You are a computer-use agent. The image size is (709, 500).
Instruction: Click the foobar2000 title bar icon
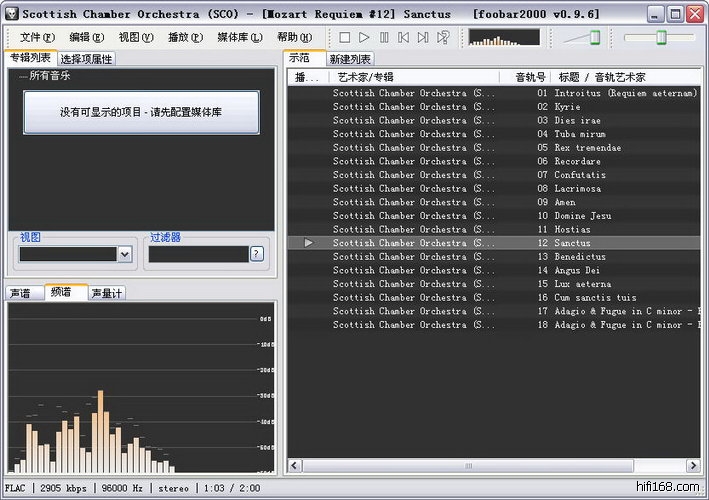click(x=11, y=14)
